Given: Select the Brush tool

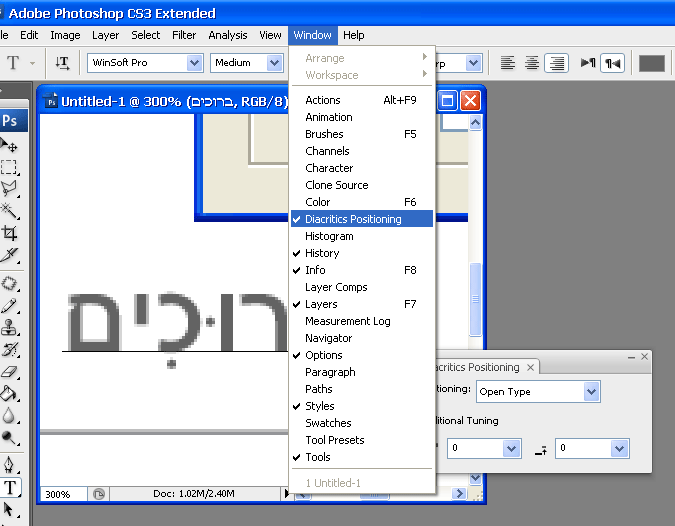Looking at the screenshot, I should [x=9, y=306].
